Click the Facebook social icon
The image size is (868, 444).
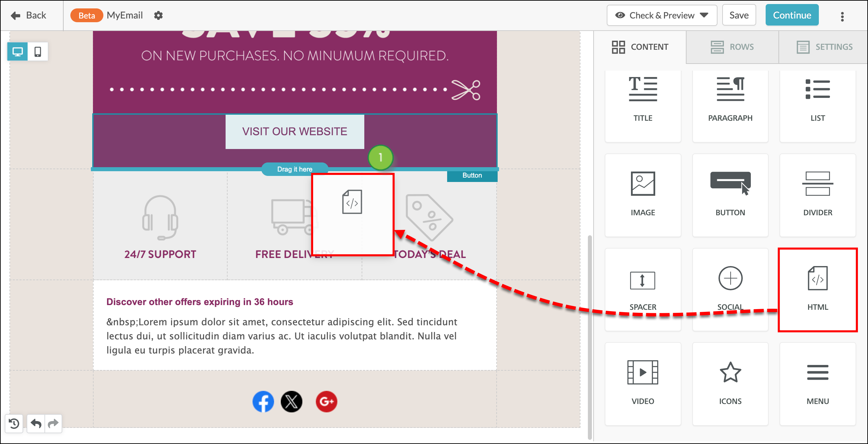[x=263, y=401]
